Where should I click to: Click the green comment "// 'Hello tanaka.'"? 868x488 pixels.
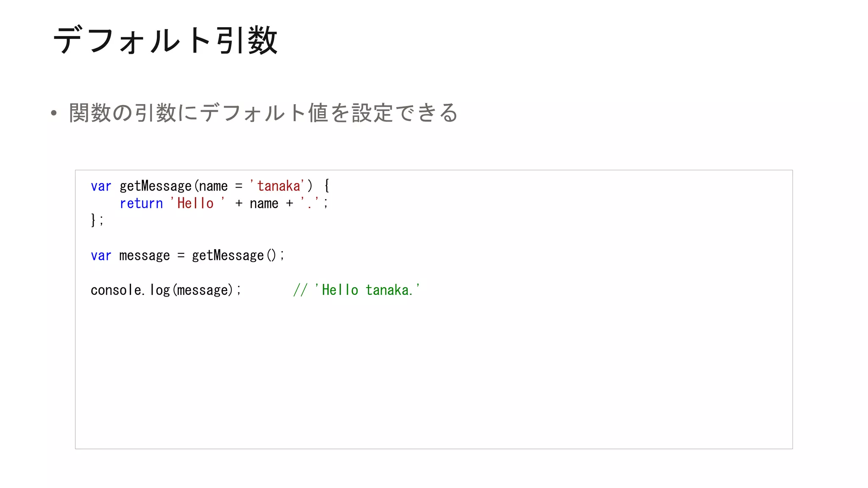pos(356,290)
